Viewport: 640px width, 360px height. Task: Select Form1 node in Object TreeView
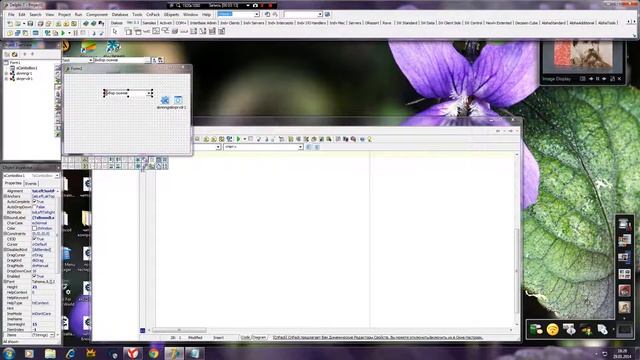click(x=15, y=63)
